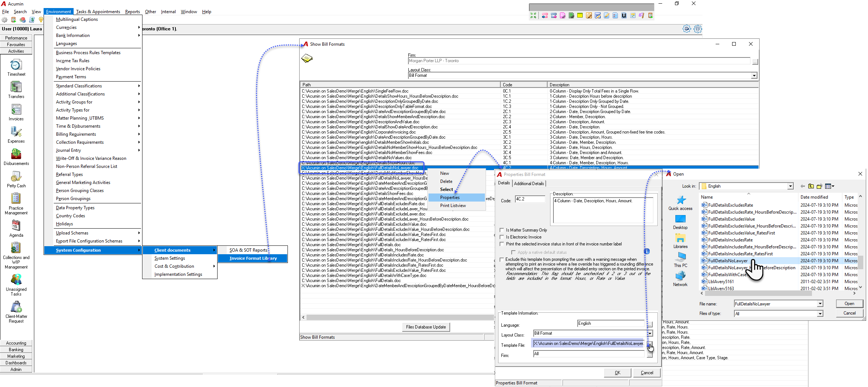Viewport: 868px width, 387px height.
Task: Click the checklist document toolbar icon
Action: [x=615, y=15]
